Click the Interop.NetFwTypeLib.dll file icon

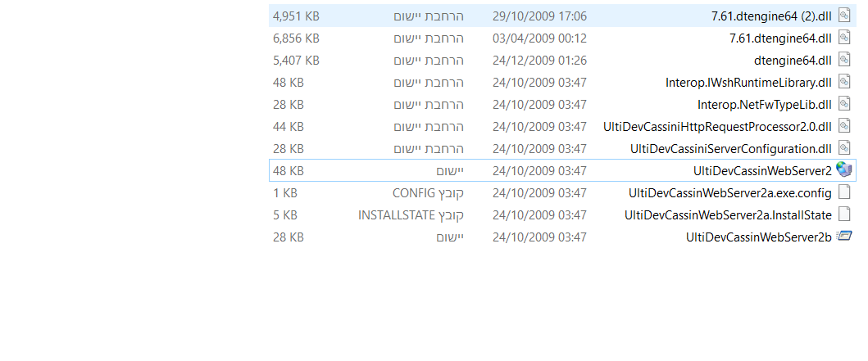[844, 104]
